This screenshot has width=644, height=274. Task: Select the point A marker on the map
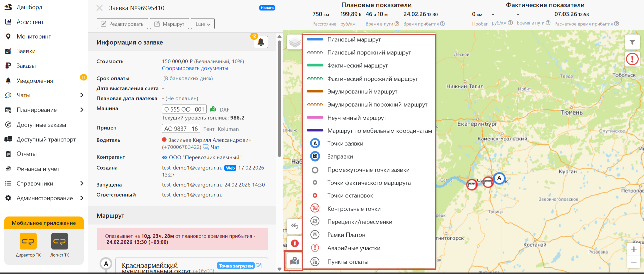[499, 178]
